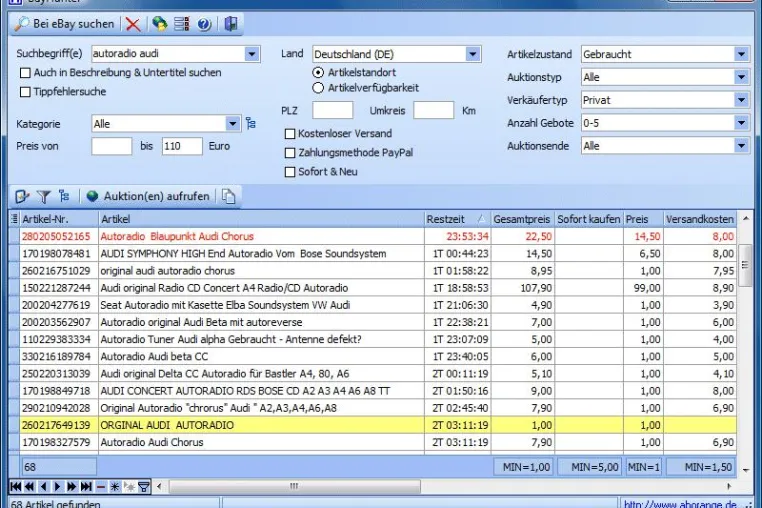Screen dimensions: 762x508
Task: Click the copy pages icon in results toolbar
Action: (228, 196)
